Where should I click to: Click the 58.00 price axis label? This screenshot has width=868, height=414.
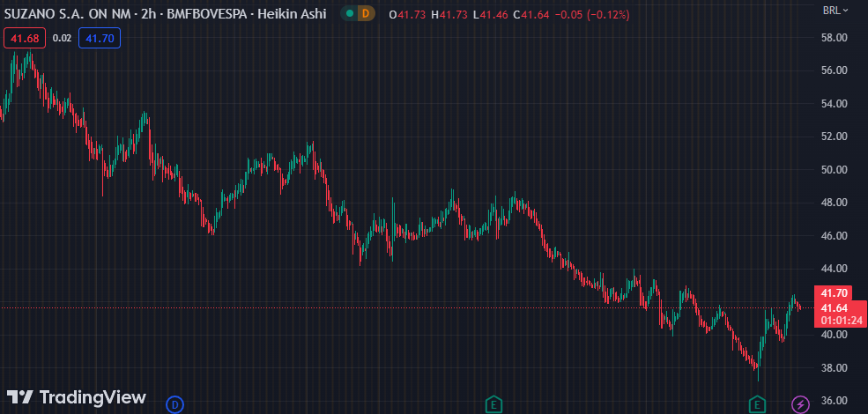(835, 38)
